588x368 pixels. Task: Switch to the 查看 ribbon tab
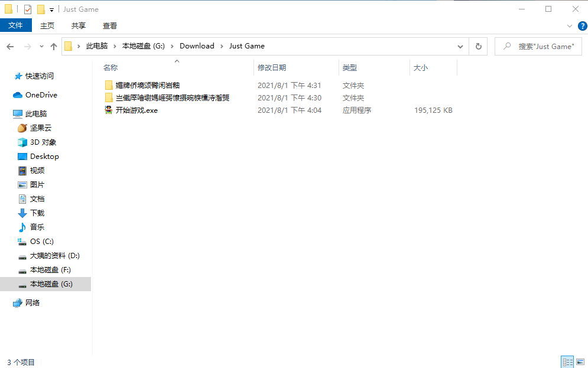coord(110,25)
